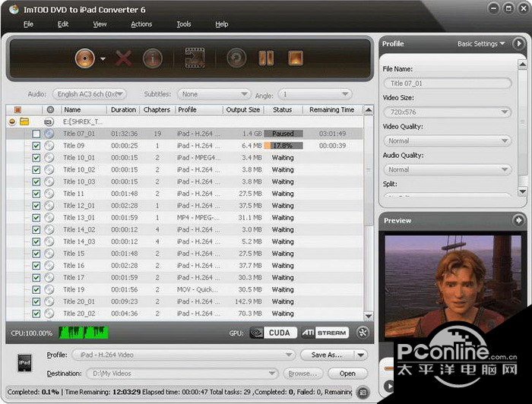
Task: Click the check-all column header icon
Action: coord(17,109)
